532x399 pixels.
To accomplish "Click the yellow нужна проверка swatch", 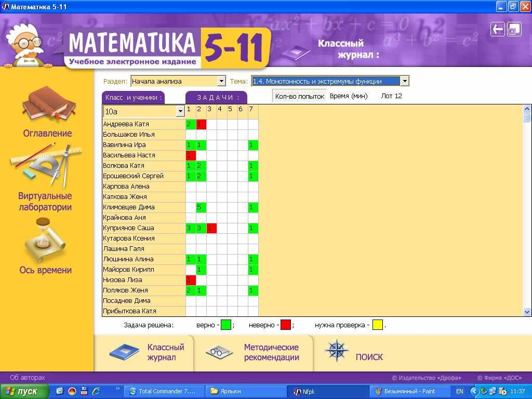I will [378, 325].
